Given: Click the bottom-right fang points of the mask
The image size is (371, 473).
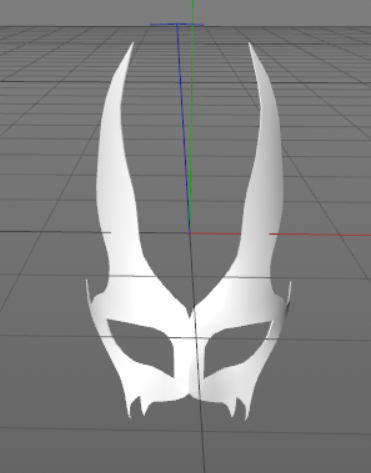Looking at the screenshot, I should click(x=238, y=408).
